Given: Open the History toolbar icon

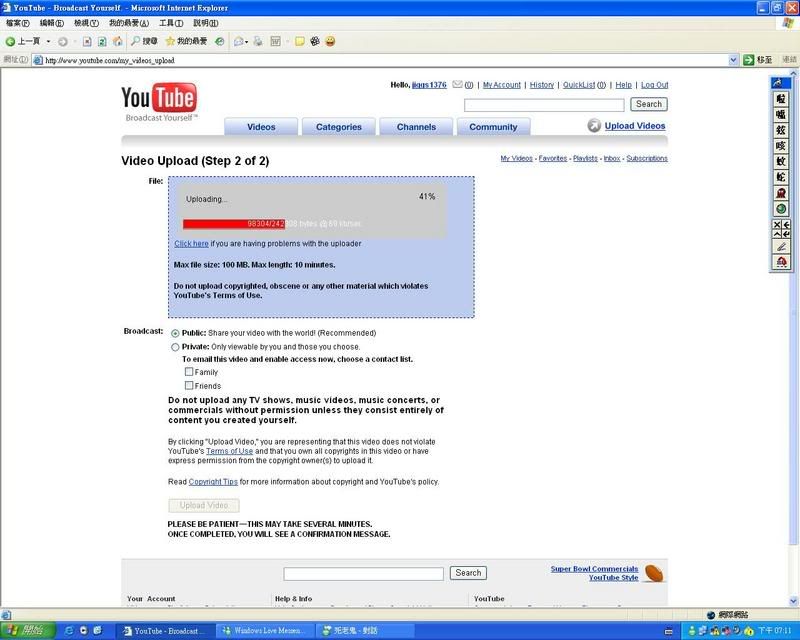Looking at the screenshot, I should point(219,41).
